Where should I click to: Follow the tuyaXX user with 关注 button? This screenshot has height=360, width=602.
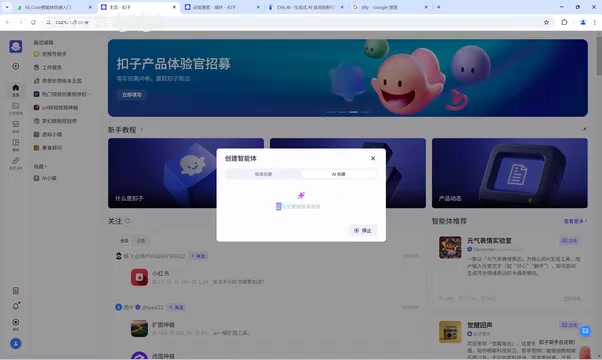pyautogui.click(x=177, y=307)
